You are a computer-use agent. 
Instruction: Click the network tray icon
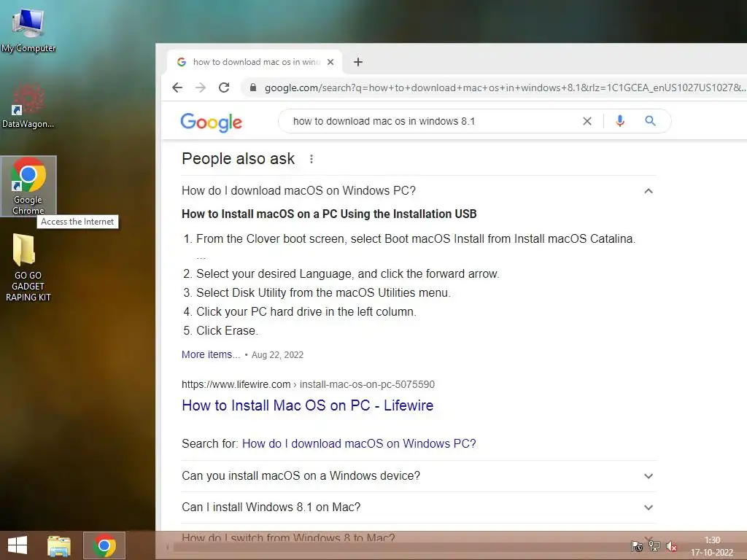pos(654,546)
